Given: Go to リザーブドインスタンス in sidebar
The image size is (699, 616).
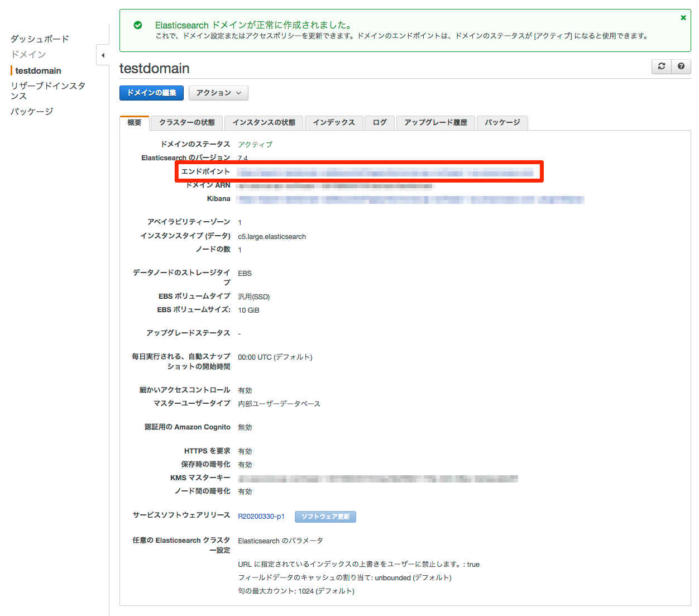Looking at the screenshot, I should coord(48,90).
